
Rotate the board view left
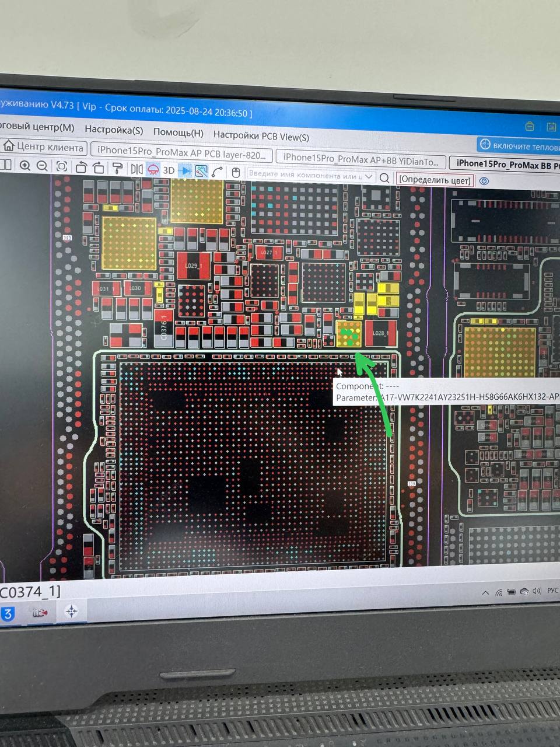point(81,167)
